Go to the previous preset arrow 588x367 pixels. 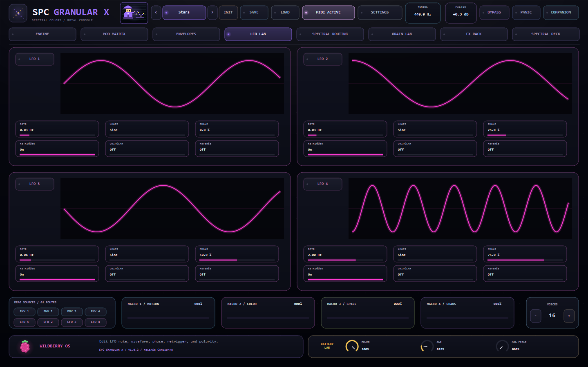156,13
